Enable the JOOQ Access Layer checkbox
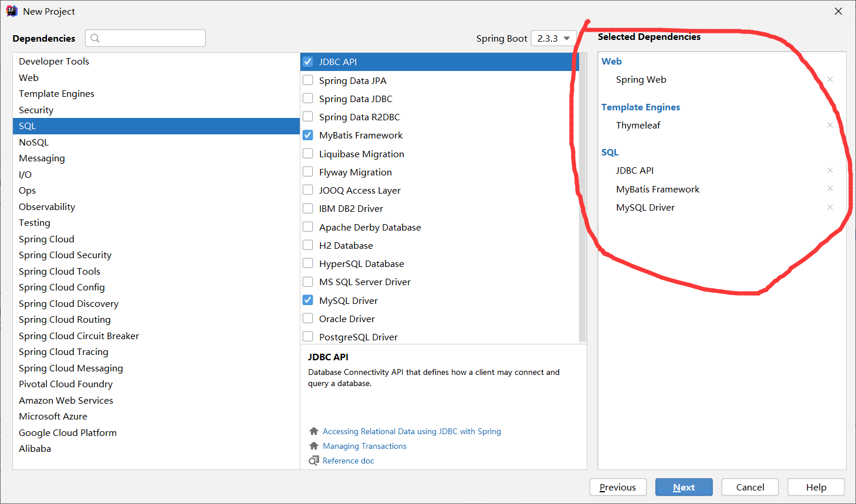This screenshot has height=504, width=856. tap(307, 190)
